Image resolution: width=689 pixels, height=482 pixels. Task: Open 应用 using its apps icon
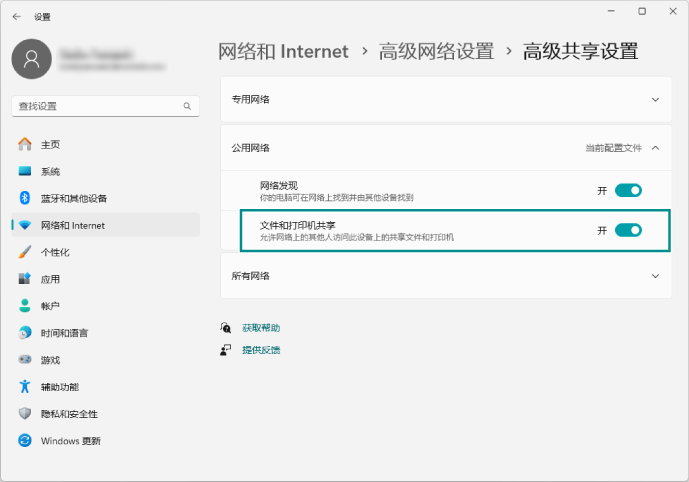pos(25,279)
